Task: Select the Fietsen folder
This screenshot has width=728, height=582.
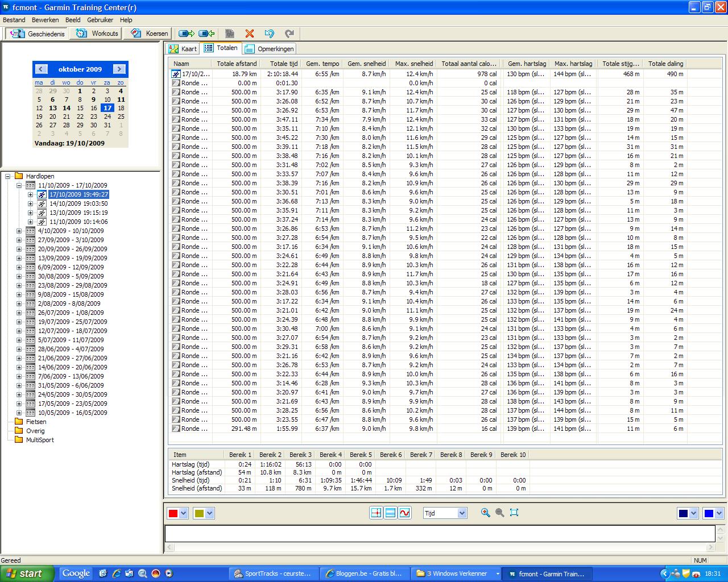Action: click(36, 422)
